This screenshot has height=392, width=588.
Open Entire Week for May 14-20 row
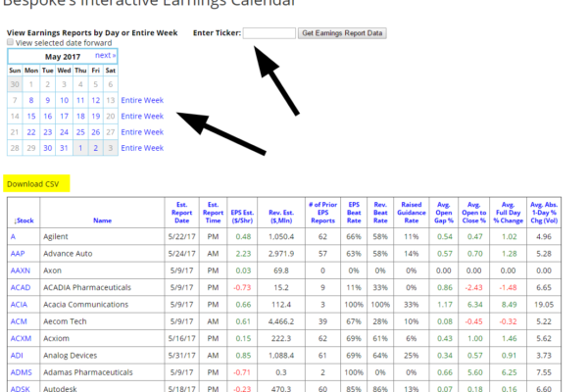tap(142, 117)
